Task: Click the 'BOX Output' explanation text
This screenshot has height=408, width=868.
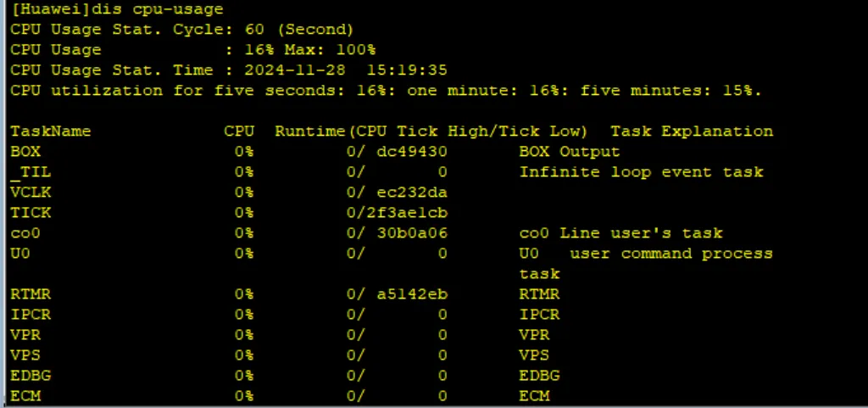Action: tap(570, 152)
